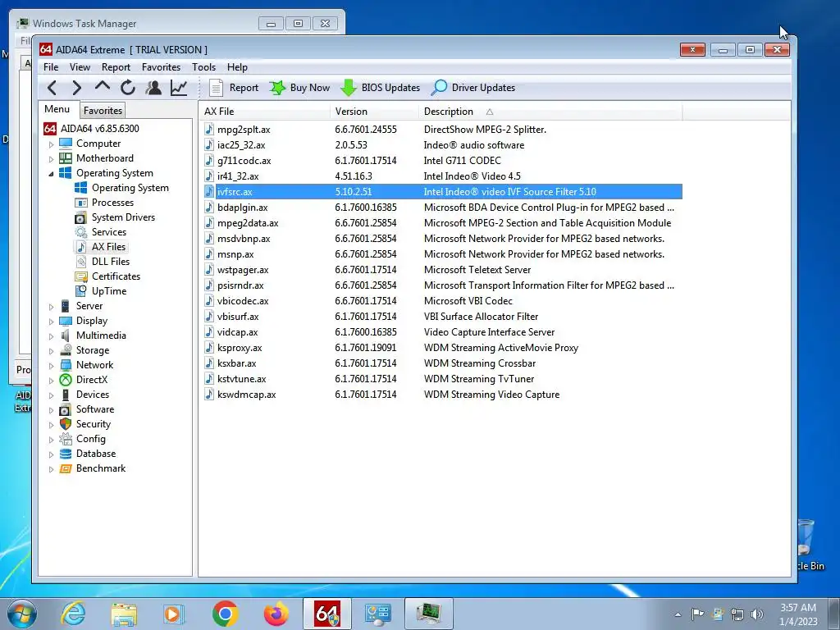Select the Security shield icon in the tree
The width and height of the screenshot is (840, 630).
click(x=66, y=424)
